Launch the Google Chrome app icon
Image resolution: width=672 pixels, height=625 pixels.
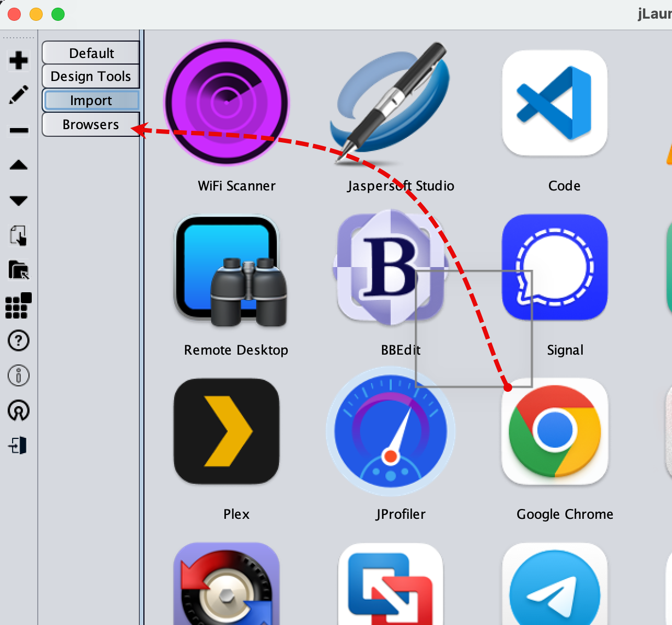point(554,431)
